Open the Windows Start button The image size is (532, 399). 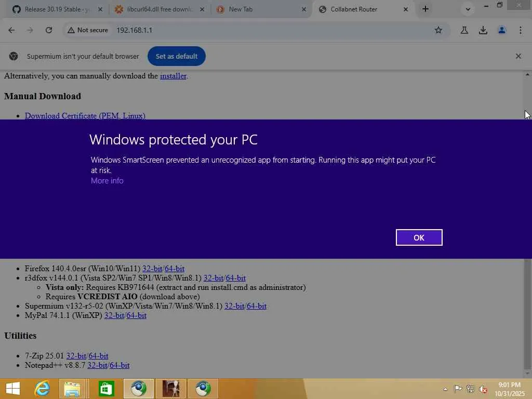[x=13, y=389]
